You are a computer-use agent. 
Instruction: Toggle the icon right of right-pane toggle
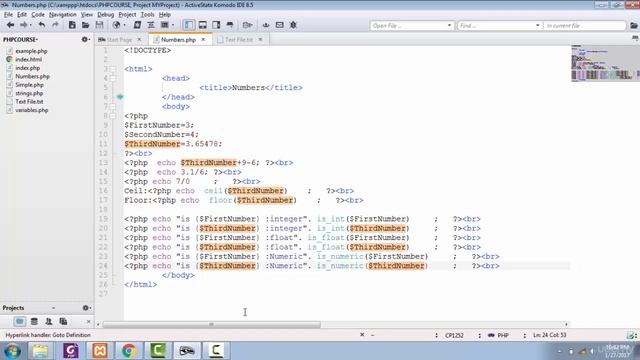[230, 25]
